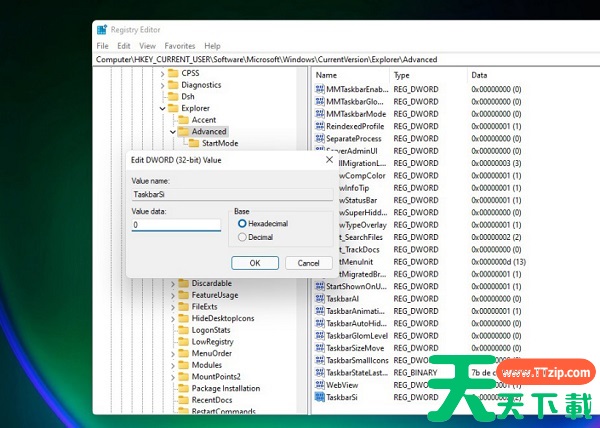
Task: Open the Help menu
Action: (x=212, y=46)
